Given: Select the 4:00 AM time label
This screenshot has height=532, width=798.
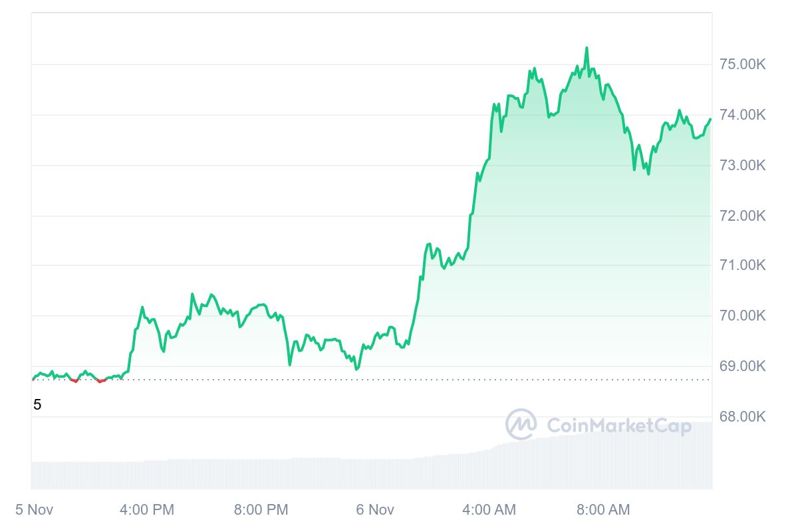Looking at the screenshot, I should pos(489,510).
